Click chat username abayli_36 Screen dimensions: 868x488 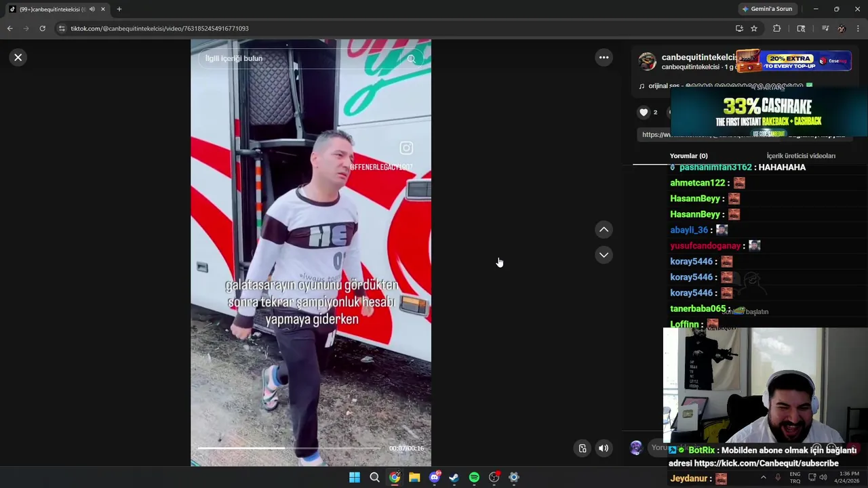(x=688, y=230)
